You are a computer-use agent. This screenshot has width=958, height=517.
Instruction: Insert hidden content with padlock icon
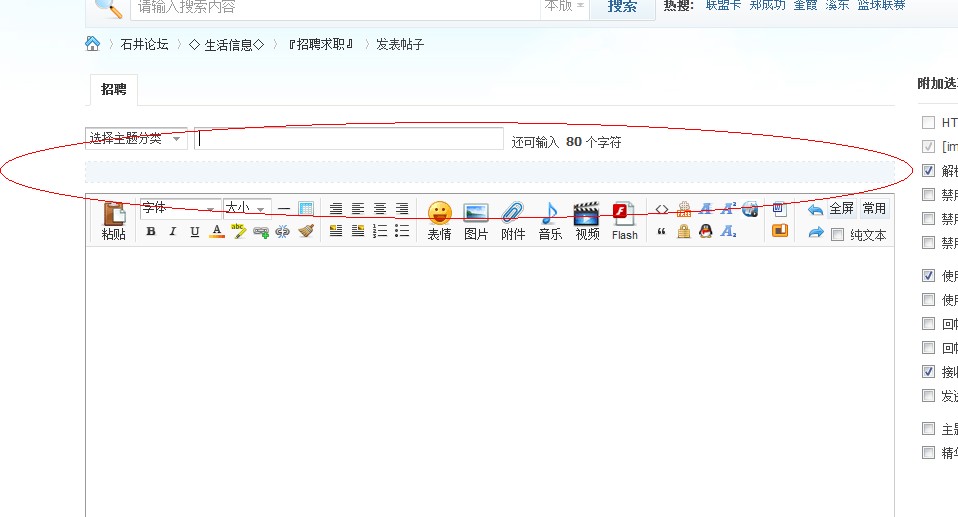point(684,231)
